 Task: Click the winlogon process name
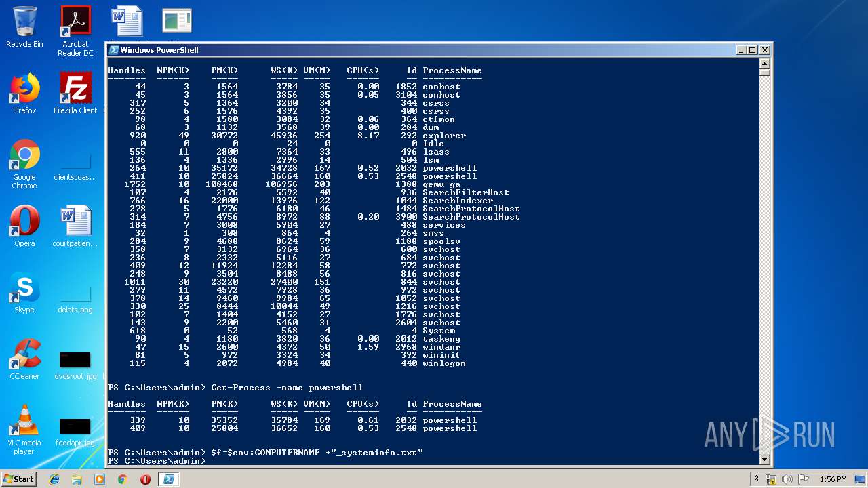(444, 363)
